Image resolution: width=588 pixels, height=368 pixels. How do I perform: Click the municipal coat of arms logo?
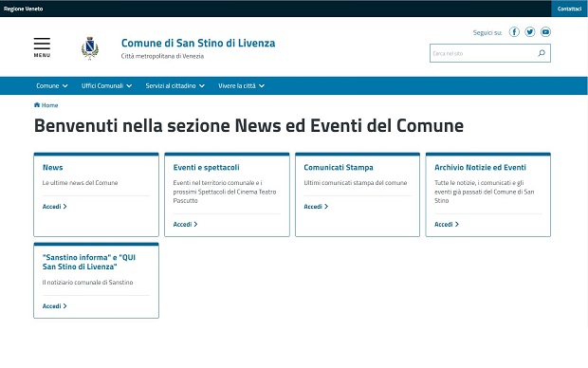tap(90, 48)
